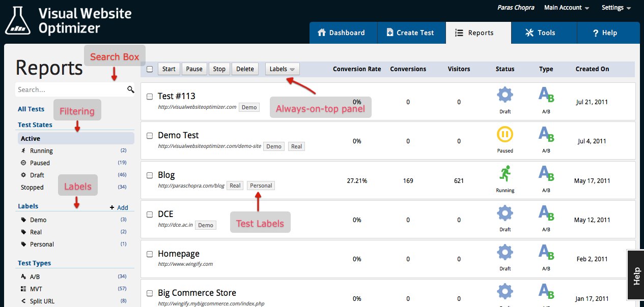Click the running-man icon in Test States

coord(23,151)
